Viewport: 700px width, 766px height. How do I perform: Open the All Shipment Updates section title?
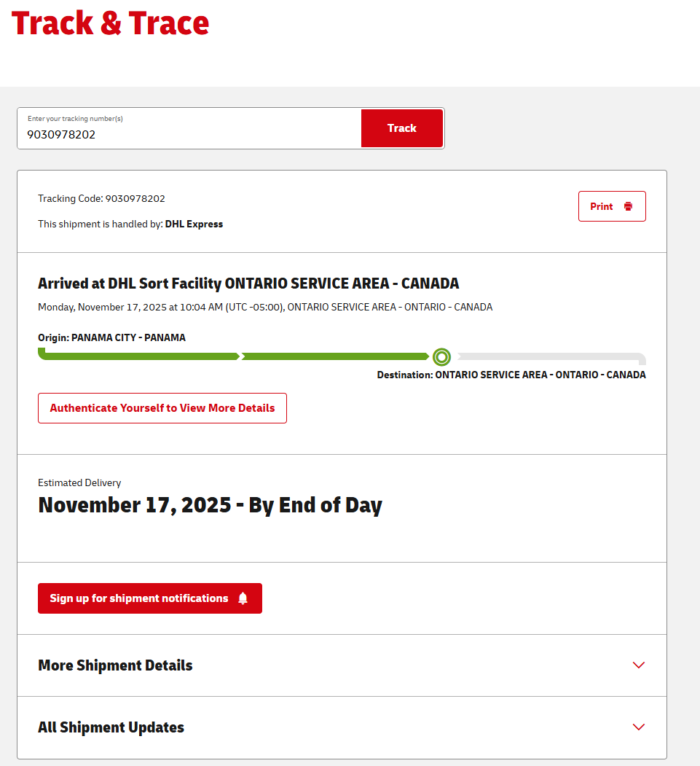(111, 727)
